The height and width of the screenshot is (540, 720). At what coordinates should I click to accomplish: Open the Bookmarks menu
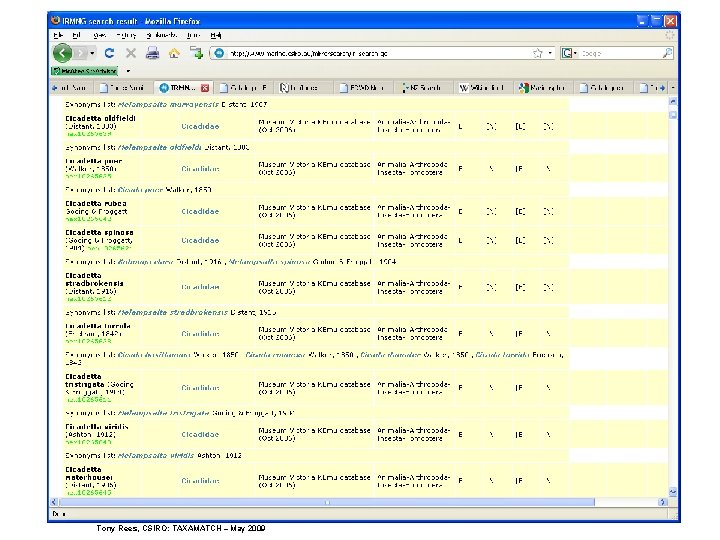coord(162,35)
